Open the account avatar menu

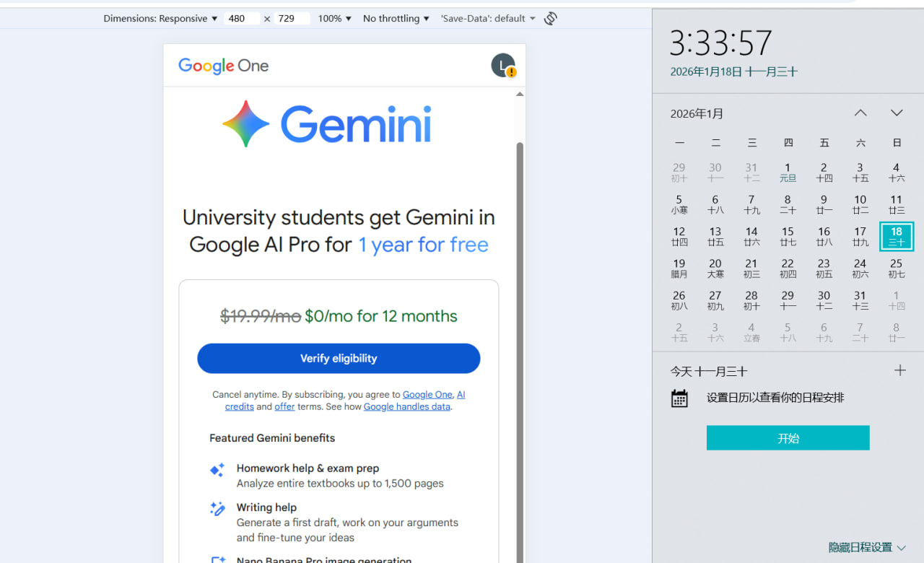point(503,65)
